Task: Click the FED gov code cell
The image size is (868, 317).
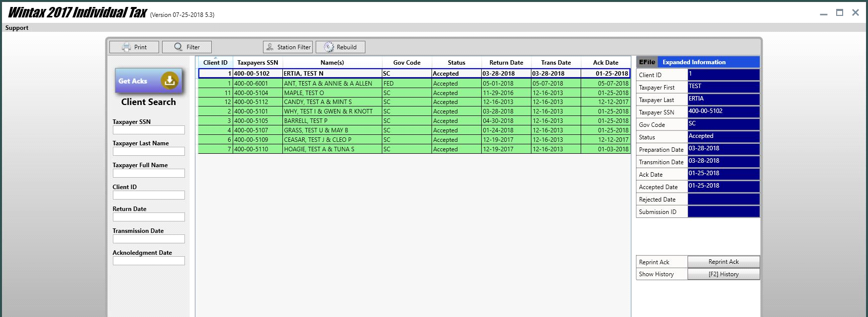Action: (407, 84)
